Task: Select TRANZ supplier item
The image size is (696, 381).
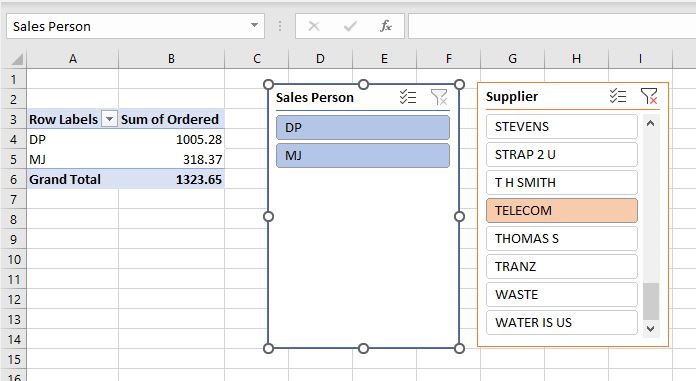Action: tap(562, 266)
